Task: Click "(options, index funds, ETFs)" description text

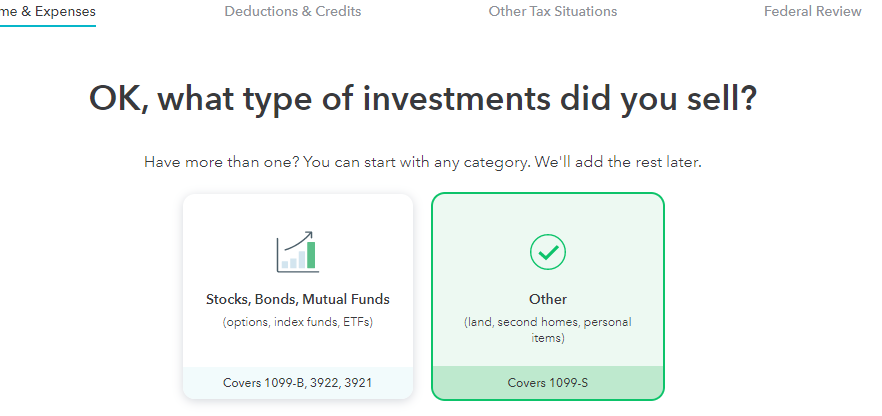Action: click(x=298, y=322)
